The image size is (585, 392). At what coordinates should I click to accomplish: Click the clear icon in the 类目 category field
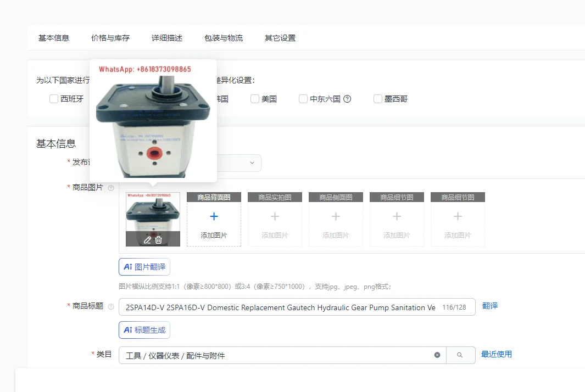437,355
